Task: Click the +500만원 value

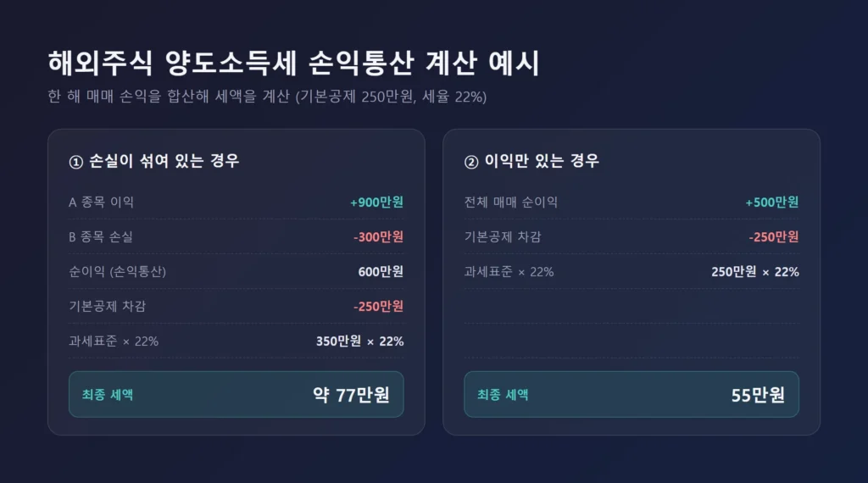Action: (771, 202)
